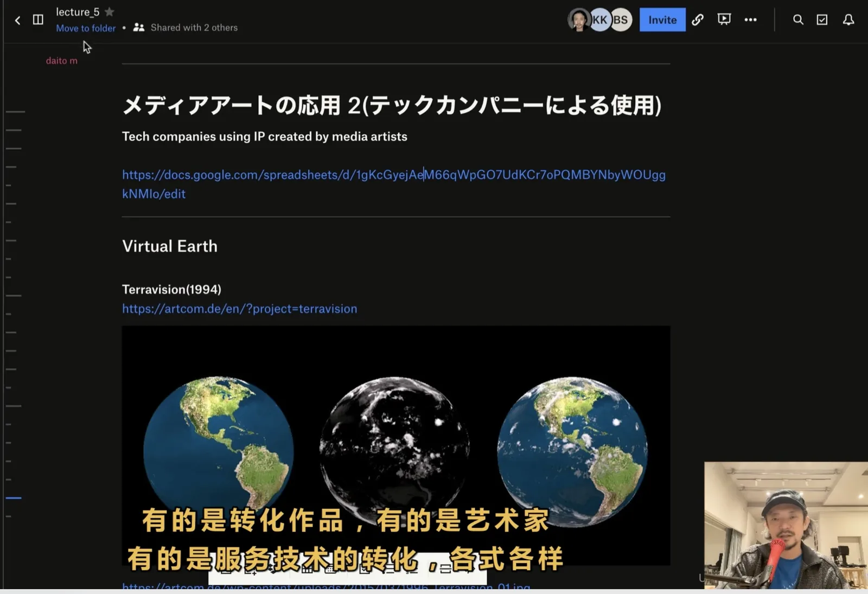Open the three-dot more options menu

(750, 20)
